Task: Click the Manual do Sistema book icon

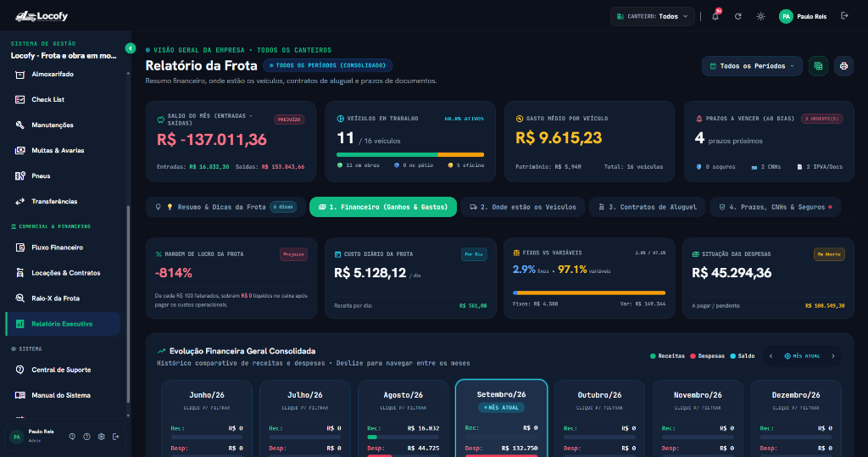Action: point(20,395)
